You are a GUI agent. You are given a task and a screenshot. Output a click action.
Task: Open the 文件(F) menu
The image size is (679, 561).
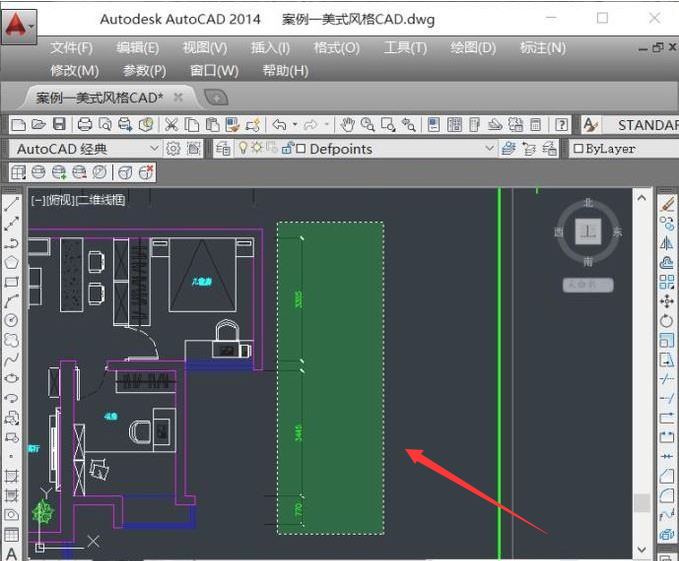click(71, 48)
